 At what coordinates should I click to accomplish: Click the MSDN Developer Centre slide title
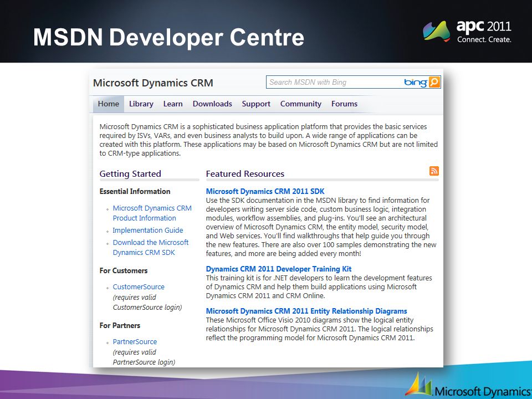pyautogui.click(x=168, y=37)
